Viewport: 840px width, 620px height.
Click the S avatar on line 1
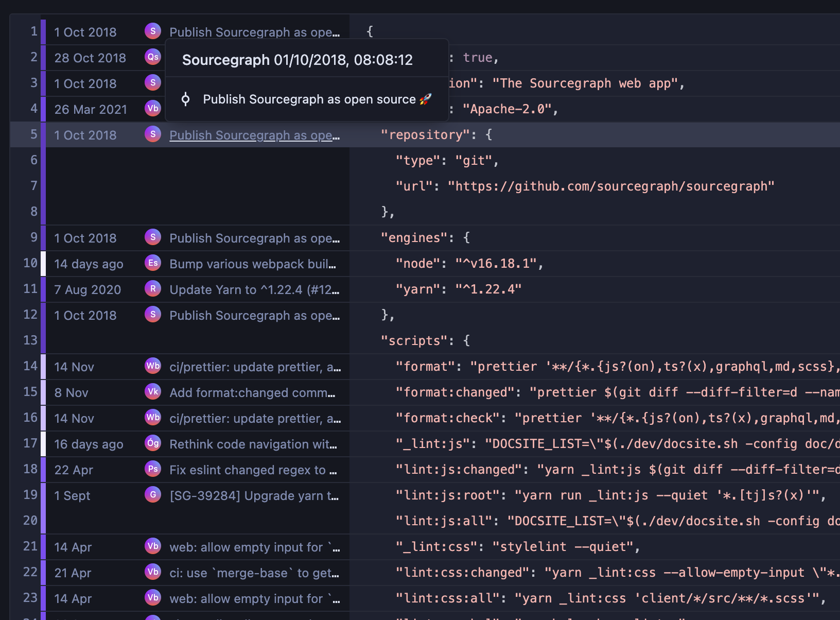[153, 31]
